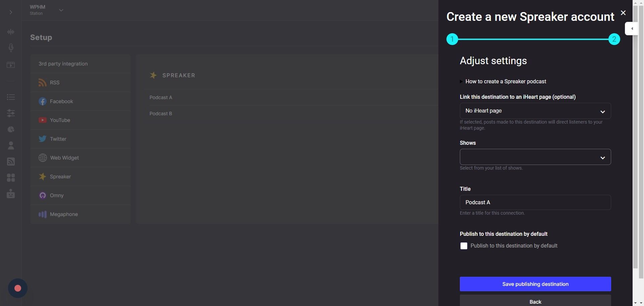
Task: Go to step 1 of wizard
Action: pos(452,39)
